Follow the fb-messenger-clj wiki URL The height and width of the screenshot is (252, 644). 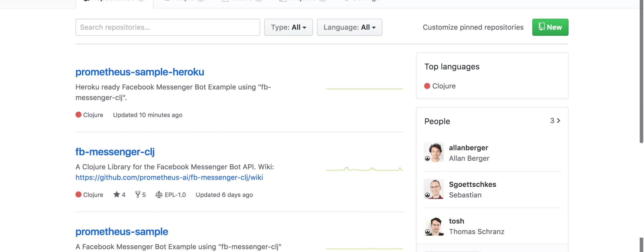pos(169,177)
